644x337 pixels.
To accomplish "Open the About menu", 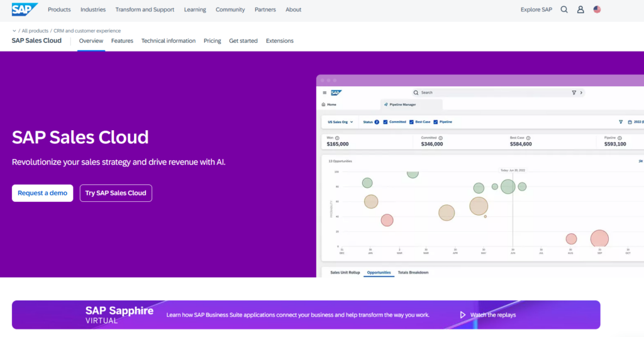I will (x=293, y=9).
